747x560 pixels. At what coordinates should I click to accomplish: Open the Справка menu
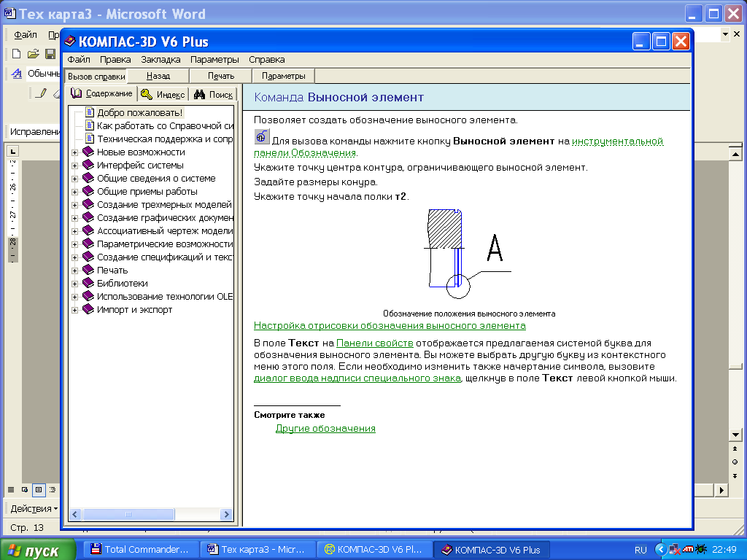click(267, 60)
